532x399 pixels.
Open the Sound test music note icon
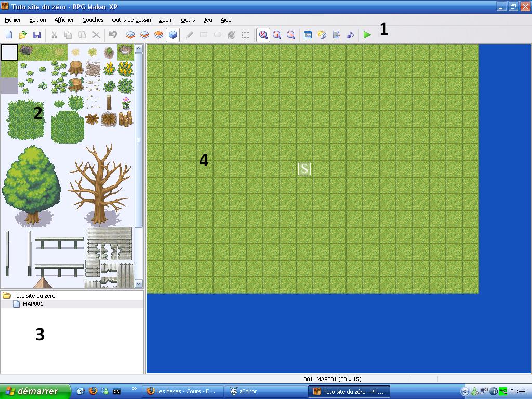point(350,35)
